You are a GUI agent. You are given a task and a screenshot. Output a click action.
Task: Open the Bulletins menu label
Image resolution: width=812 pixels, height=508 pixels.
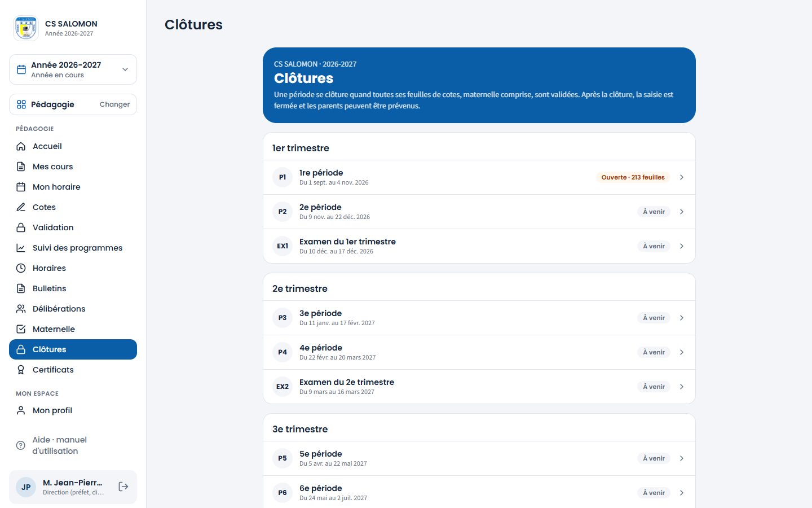point(50,288)
